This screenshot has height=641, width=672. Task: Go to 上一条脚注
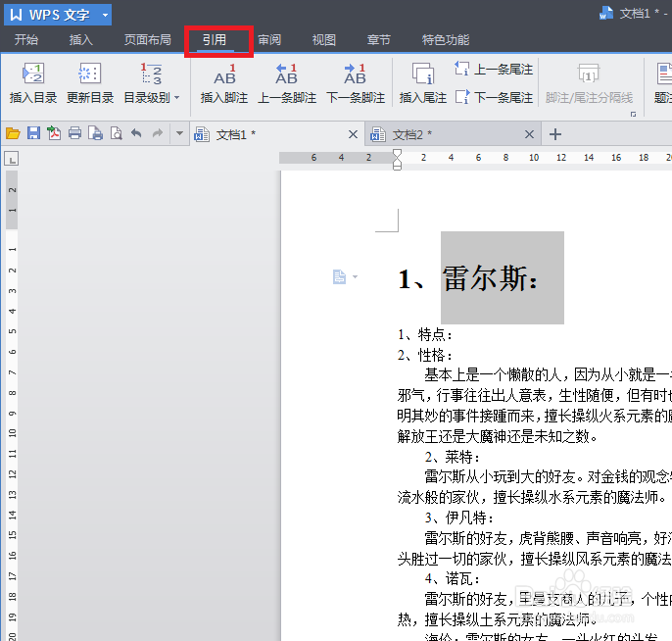pos(287,83)
